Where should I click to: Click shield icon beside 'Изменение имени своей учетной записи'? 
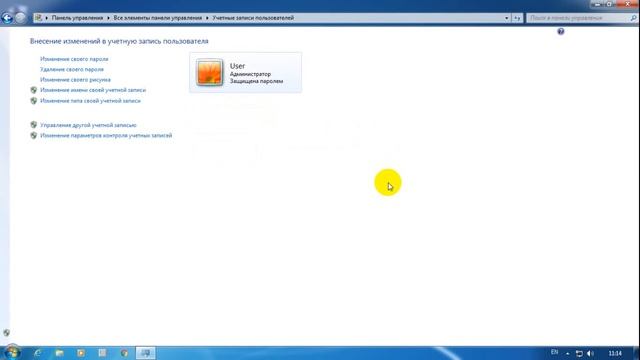[33, 90]
